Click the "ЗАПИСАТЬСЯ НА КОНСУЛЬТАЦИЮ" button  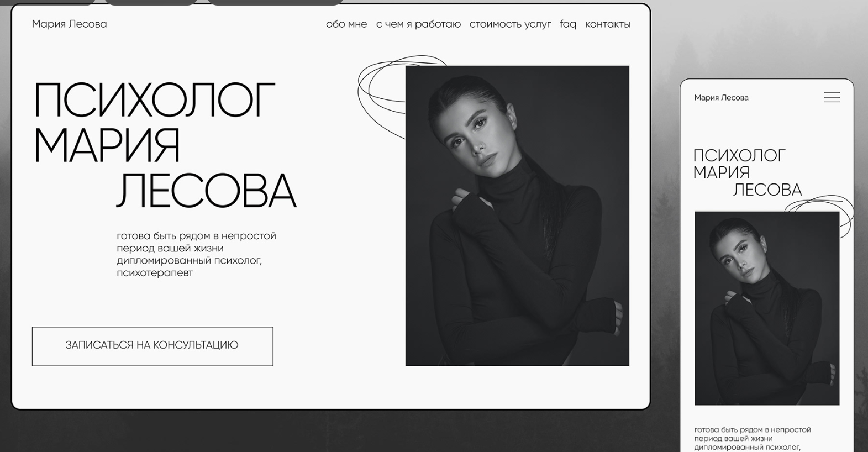pyautogui.click(x=152, y=346)
